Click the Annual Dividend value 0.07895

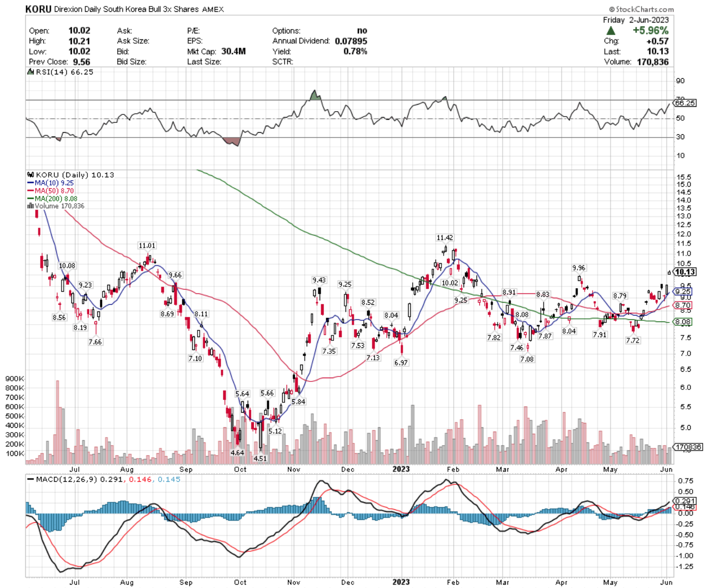coord(351,41)
